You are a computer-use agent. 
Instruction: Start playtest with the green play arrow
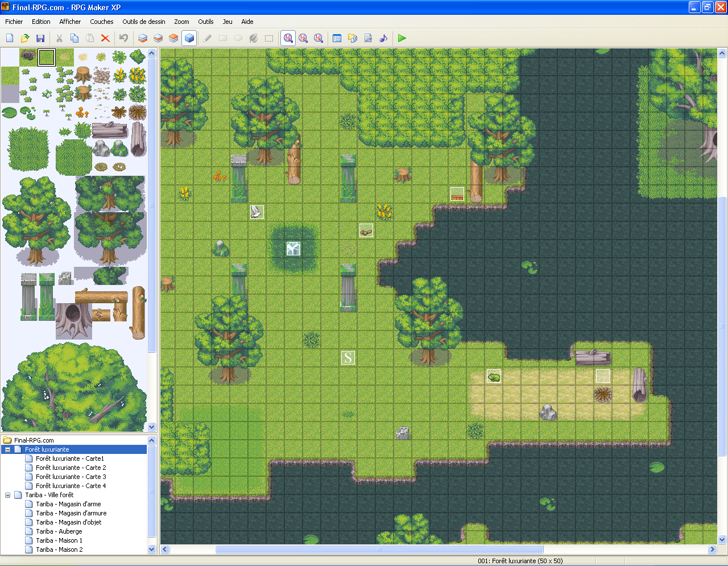coord(402,38)
